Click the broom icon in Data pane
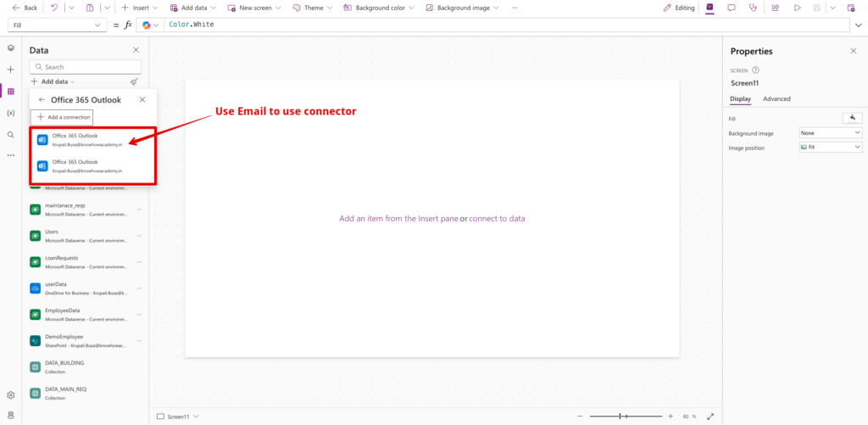Image resolution: width=868 pixels, height=425 pixels. pyautogui.click(x=134, y=81)
